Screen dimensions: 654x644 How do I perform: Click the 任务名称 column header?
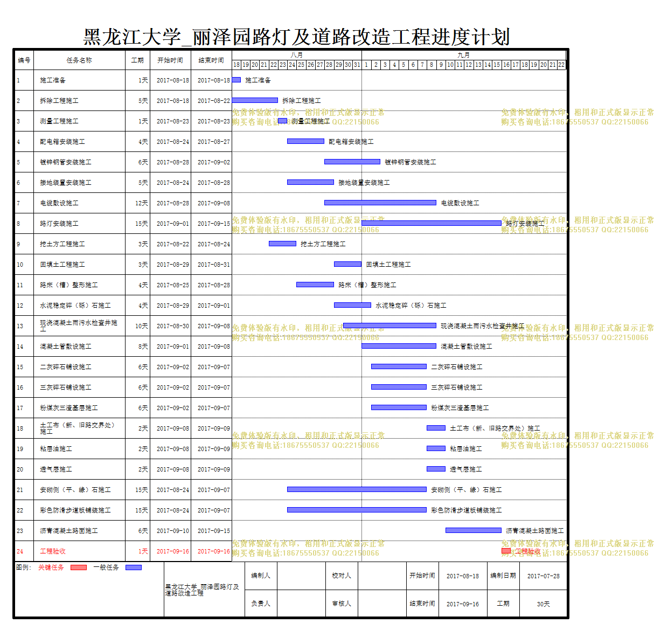click(79, 60)
